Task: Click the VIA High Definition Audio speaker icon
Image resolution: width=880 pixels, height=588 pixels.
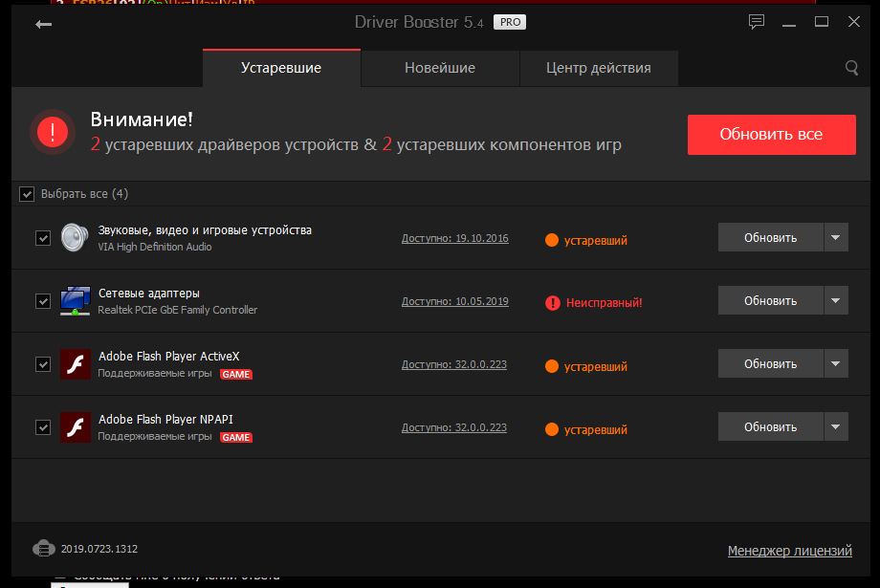Action: pos(75,237)
